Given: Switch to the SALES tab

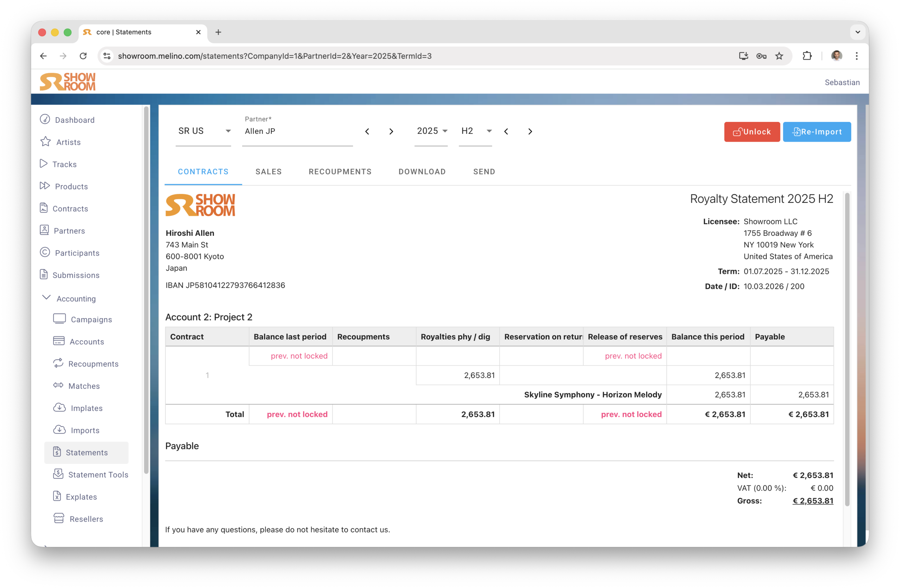Looking at the screenshot, I should (269, 172).
